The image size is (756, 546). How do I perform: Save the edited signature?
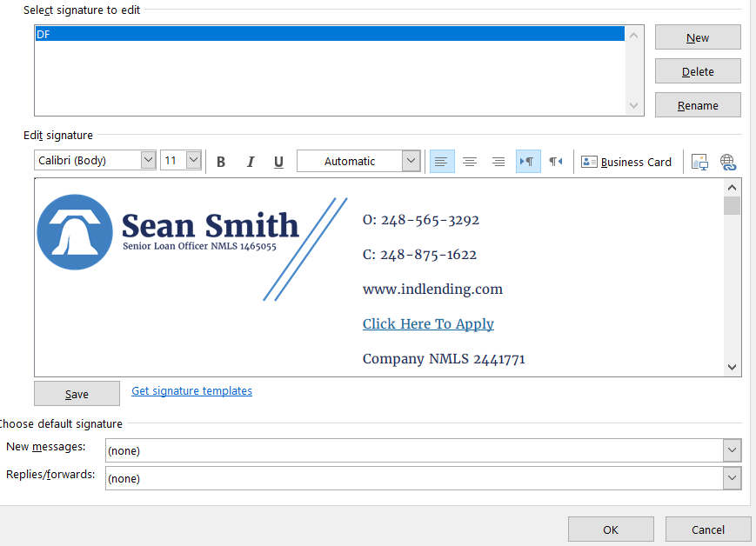(x=77, y=393)
